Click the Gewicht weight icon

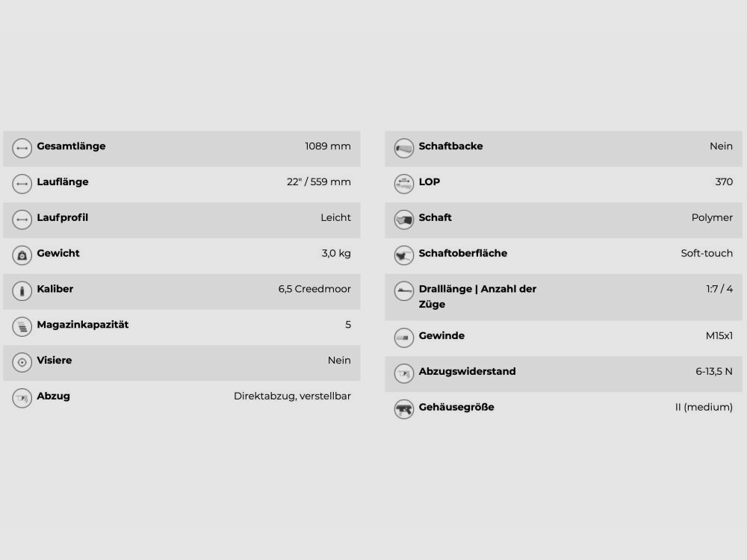(x=22, y=255)
